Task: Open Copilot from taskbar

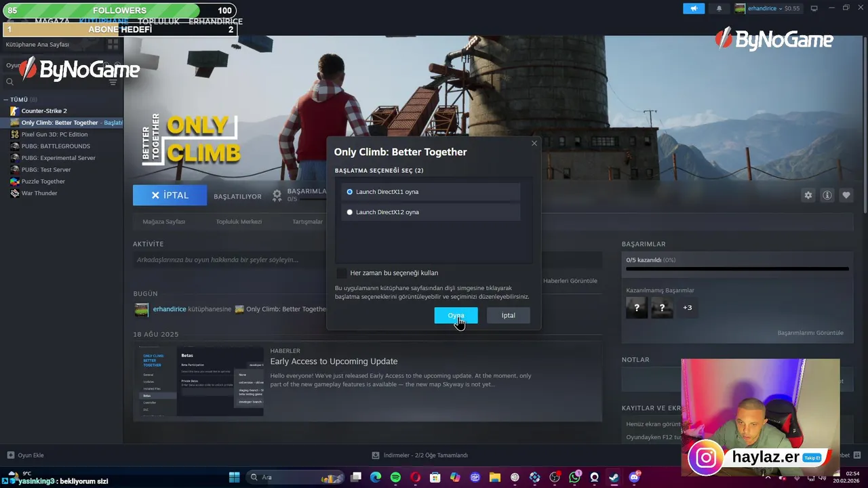Action: [455, 477]
